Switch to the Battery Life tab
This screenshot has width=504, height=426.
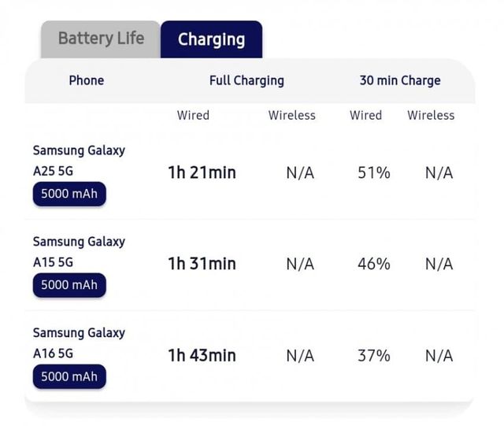[x=101, y=39]
